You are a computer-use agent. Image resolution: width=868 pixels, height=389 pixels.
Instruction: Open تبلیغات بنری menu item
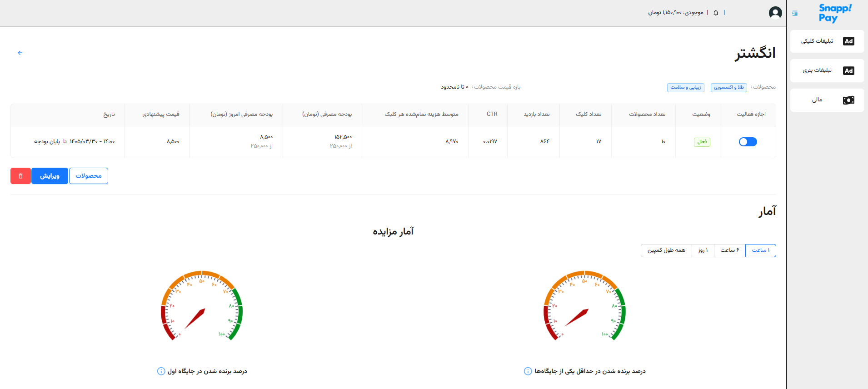coord(827,71)
